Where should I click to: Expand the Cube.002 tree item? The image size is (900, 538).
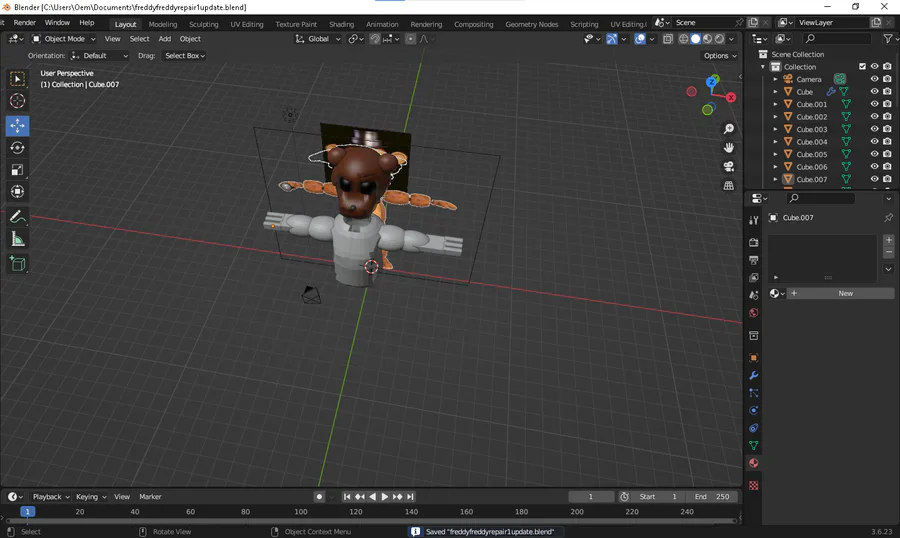(x=775, y=117)
